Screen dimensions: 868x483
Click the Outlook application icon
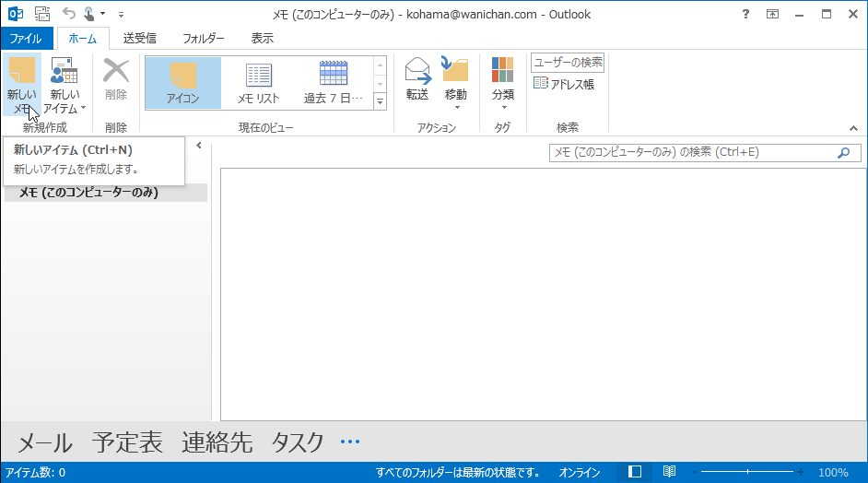tap(16, 14)
